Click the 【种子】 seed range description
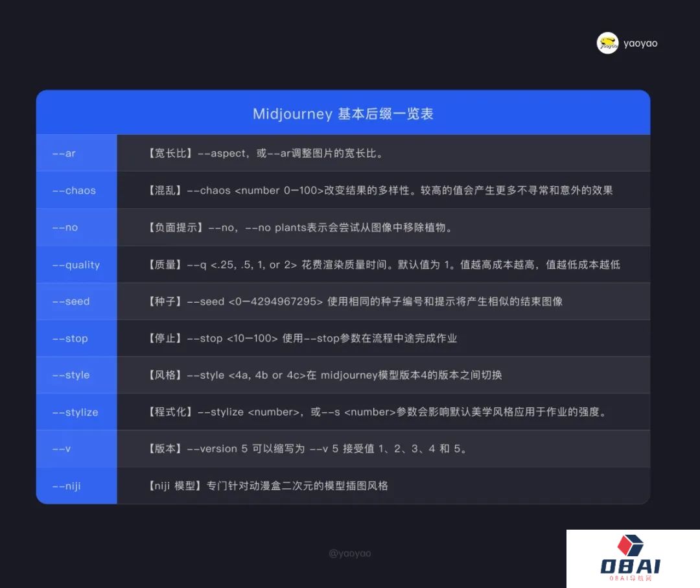Viewport: 700px width, 588px height. 355,301
